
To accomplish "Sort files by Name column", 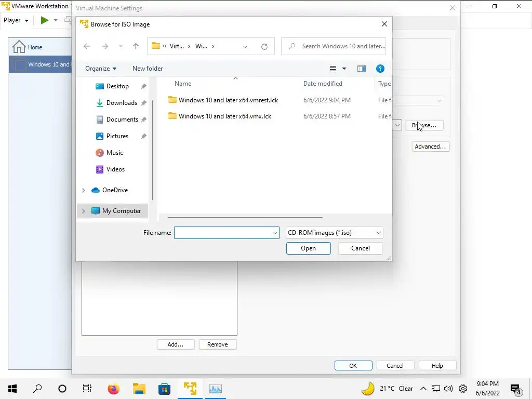I will [183, 84].
